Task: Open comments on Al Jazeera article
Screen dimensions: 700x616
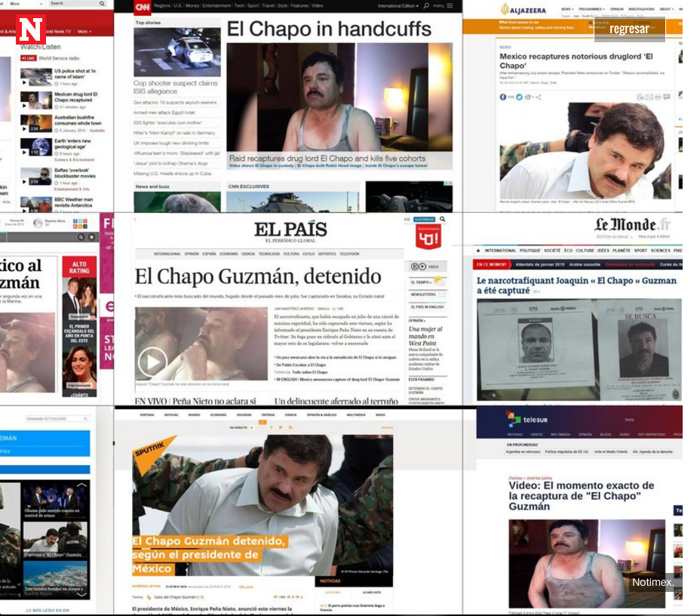Action: point(667,97)
